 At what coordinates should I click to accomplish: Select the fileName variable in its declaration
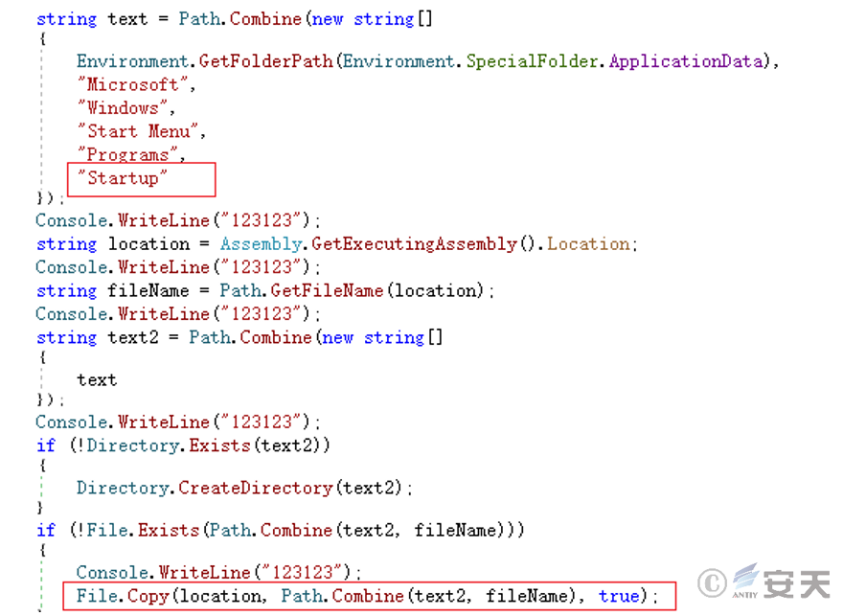(148, 291)
